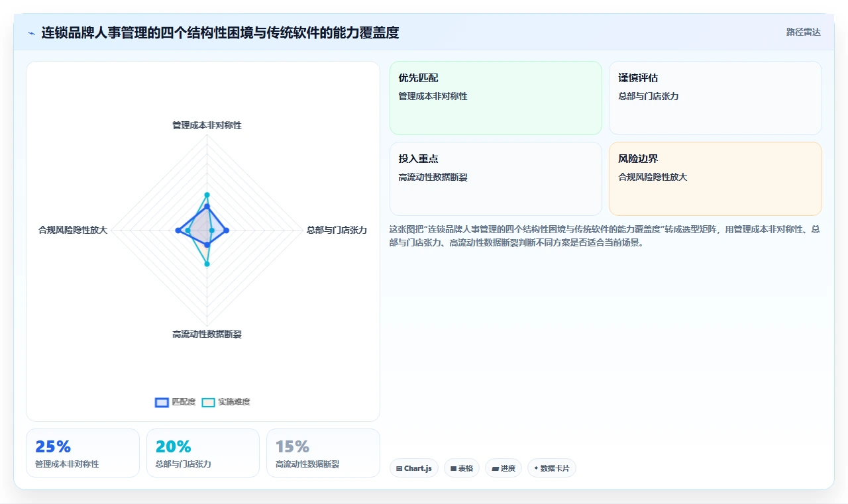Select the Chart.js tag chip
Viewport: 848px width, 504px height.
(x=414, y=468)
